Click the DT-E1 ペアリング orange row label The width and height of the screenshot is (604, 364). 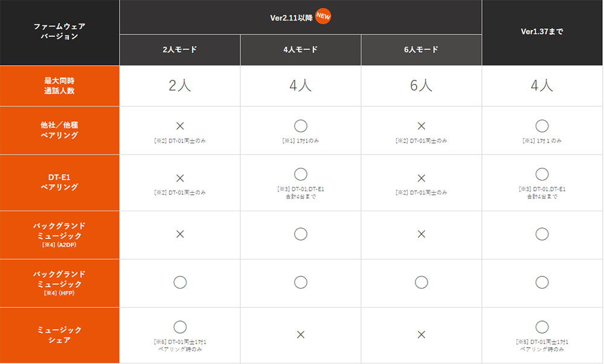point(59,182)
